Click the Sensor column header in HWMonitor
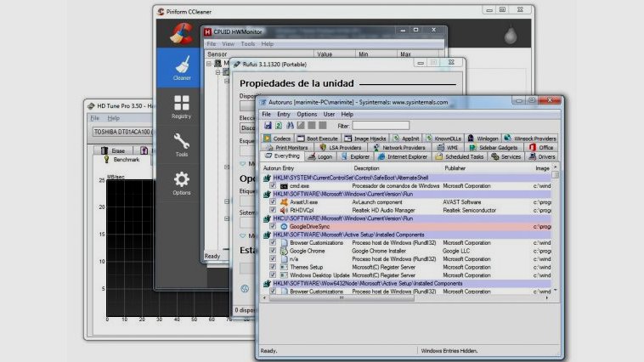644x362 pixels. [259, 54]
